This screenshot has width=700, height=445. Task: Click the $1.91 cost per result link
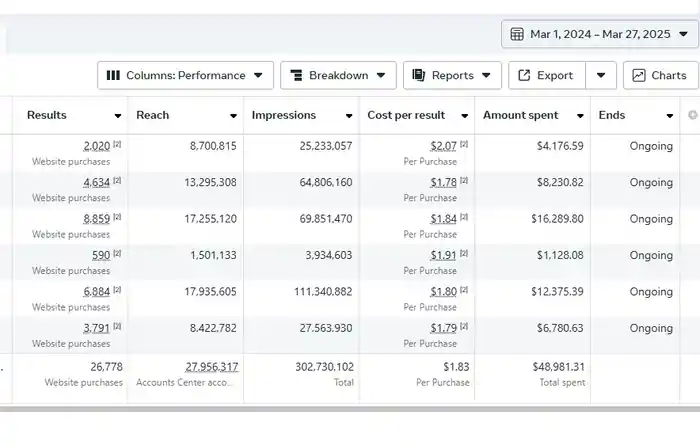pos(443,255)
